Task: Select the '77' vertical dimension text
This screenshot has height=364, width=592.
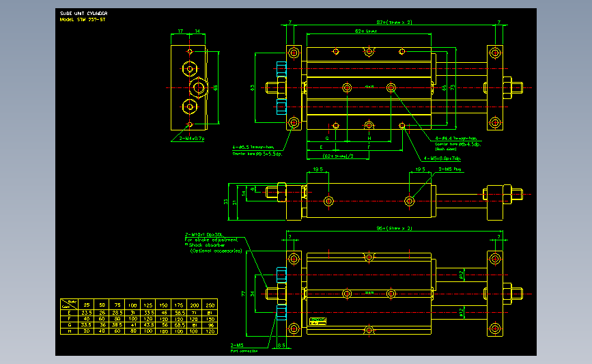Action: click(244, 294)
